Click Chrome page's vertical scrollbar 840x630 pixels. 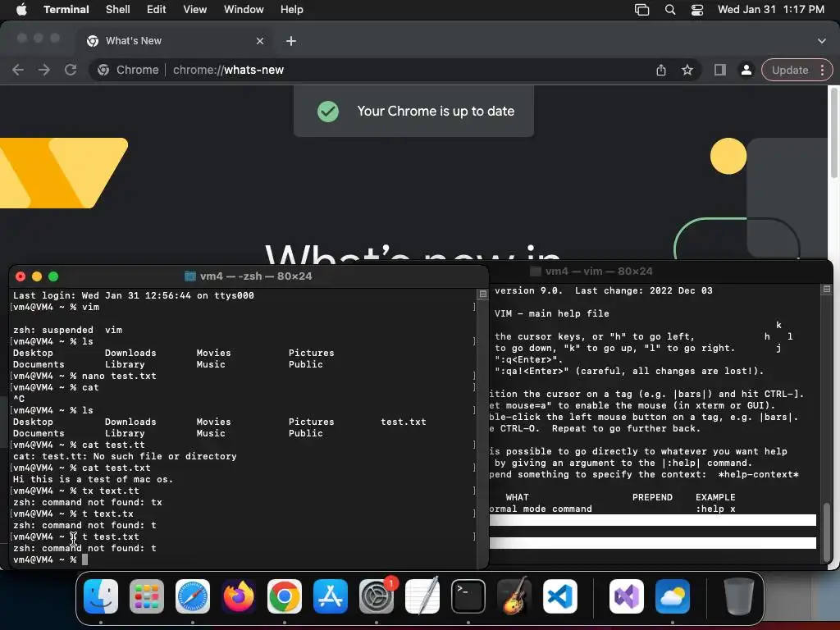(x=833, y=134)
